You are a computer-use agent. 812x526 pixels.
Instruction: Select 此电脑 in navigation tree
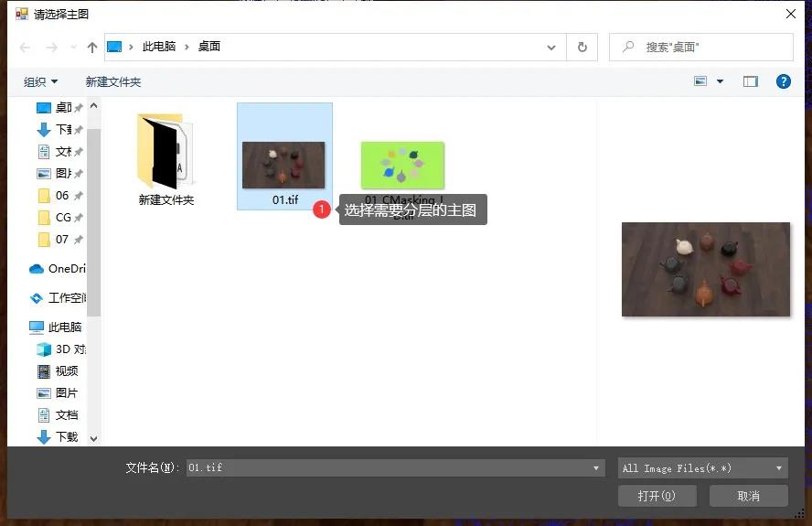pos(64,327)
